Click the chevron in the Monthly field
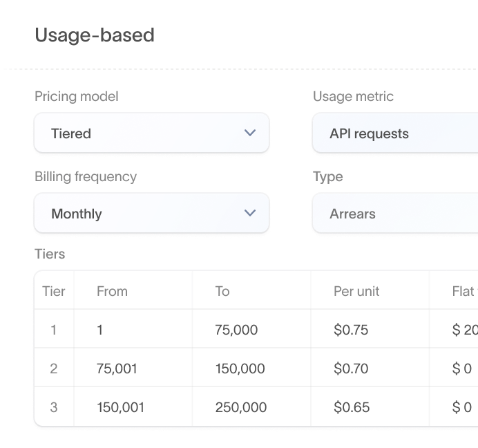This screenshot has height=448, width=478. tap(250, 213)
